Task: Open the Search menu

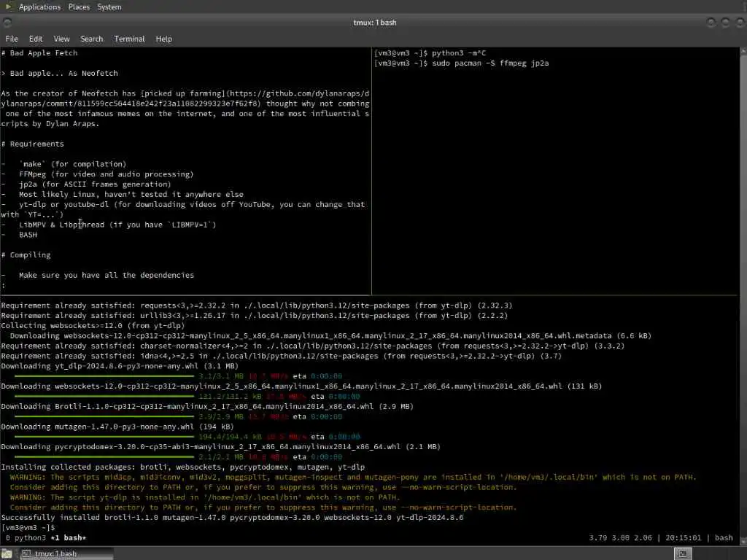Action: [x=91, y=39]
